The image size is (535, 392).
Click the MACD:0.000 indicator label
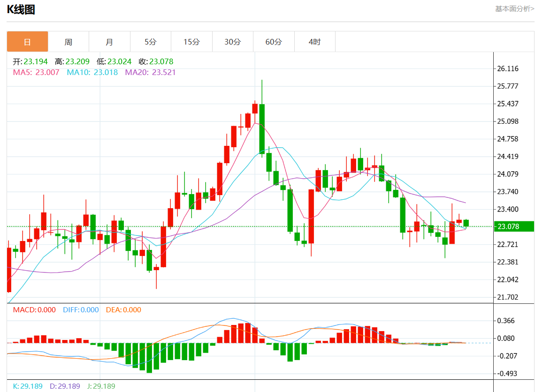(34, 310)
